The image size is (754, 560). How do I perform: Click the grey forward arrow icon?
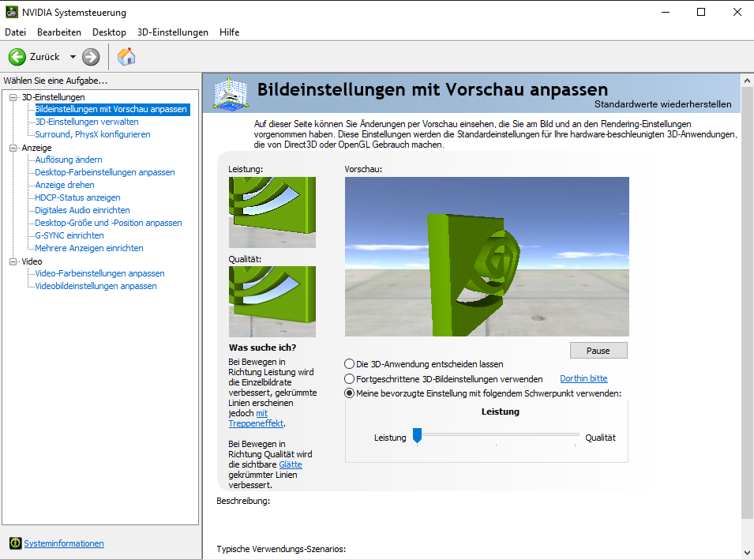91,57
